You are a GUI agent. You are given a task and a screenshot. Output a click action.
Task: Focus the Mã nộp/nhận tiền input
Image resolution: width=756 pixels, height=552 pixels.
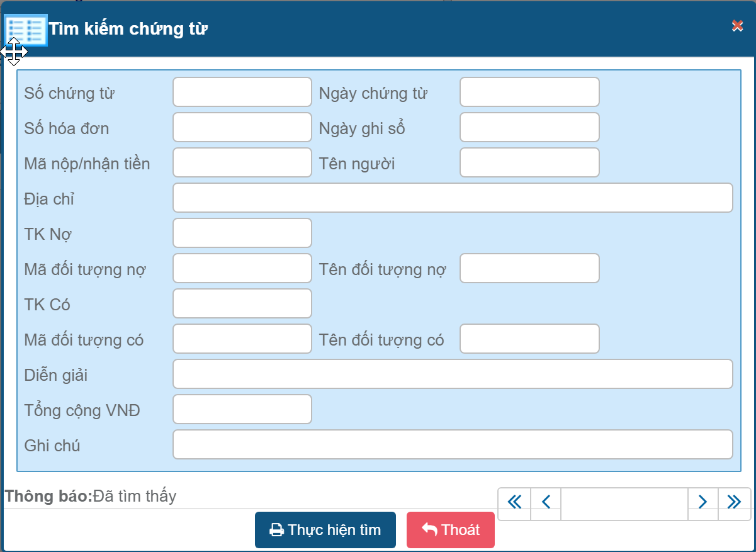(x=242, y=163)
